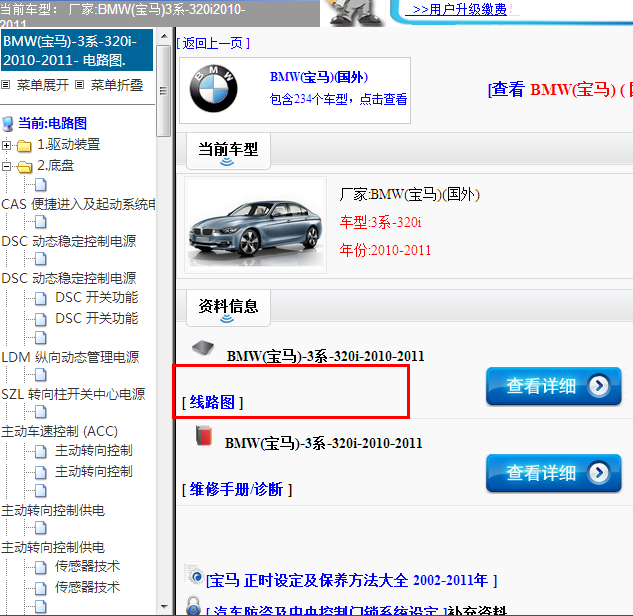Open the 维修手册/诊断 link
Image resolution: width=633 pixels, height=616 pixels.
(237, 489)
